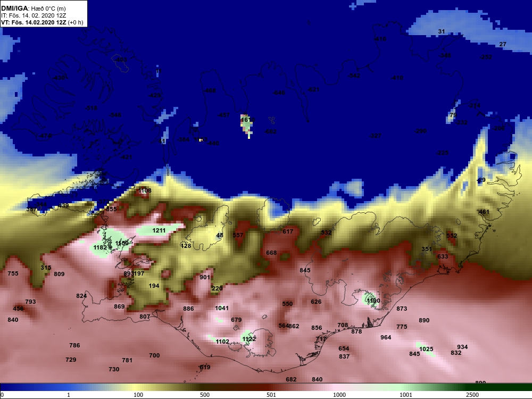
Task: Click the map value '793'
Action: (x=30, y=301)
